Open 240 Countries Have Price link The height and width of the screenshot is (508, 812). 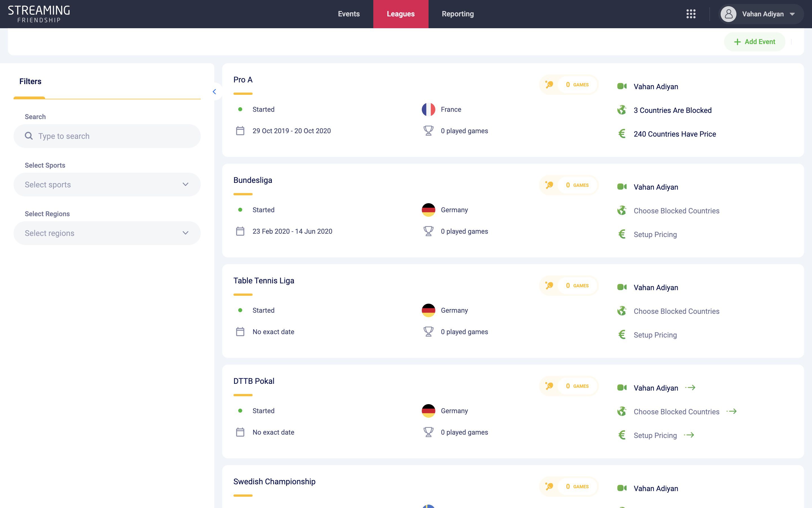(675, 134)
